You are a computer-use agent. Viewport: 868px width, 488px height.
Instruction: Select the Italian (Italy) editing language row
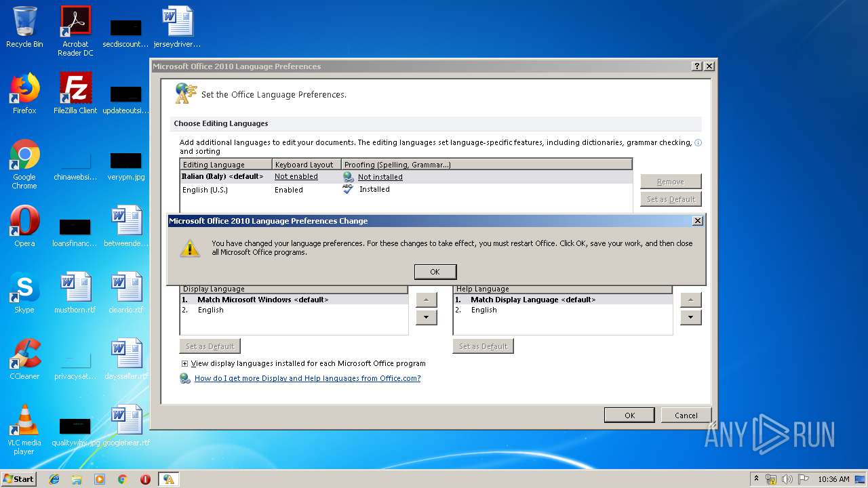click(406, 177)
